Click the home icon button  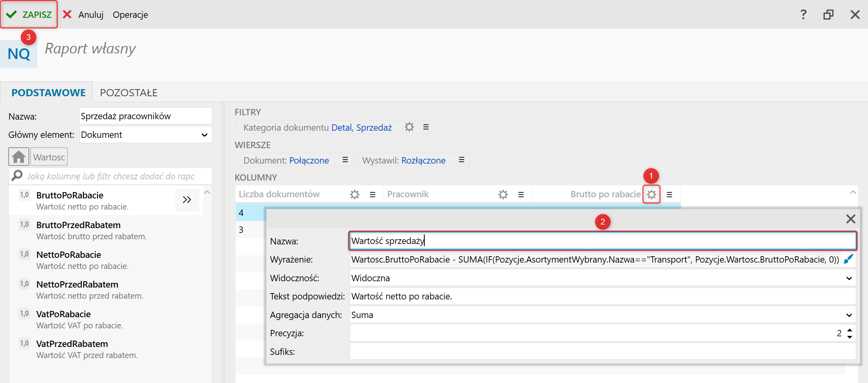[x=18, y=157]
